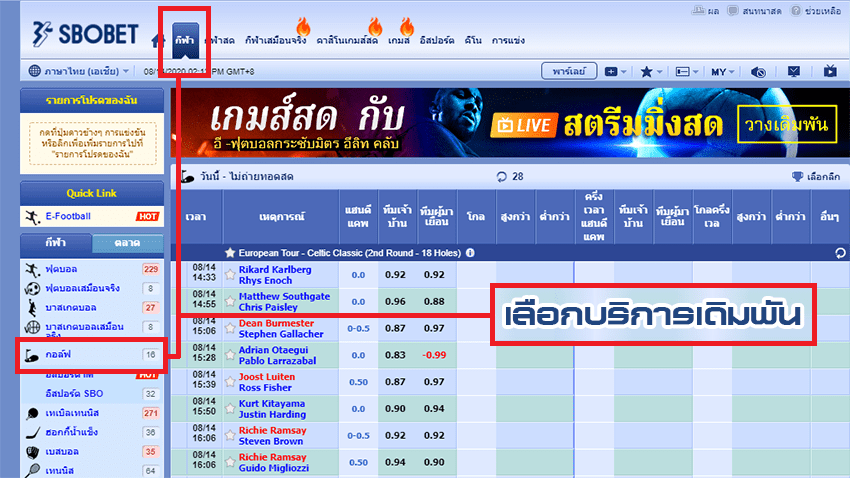
Task: Click the เลือกลีก select league button
Action: 816,177
